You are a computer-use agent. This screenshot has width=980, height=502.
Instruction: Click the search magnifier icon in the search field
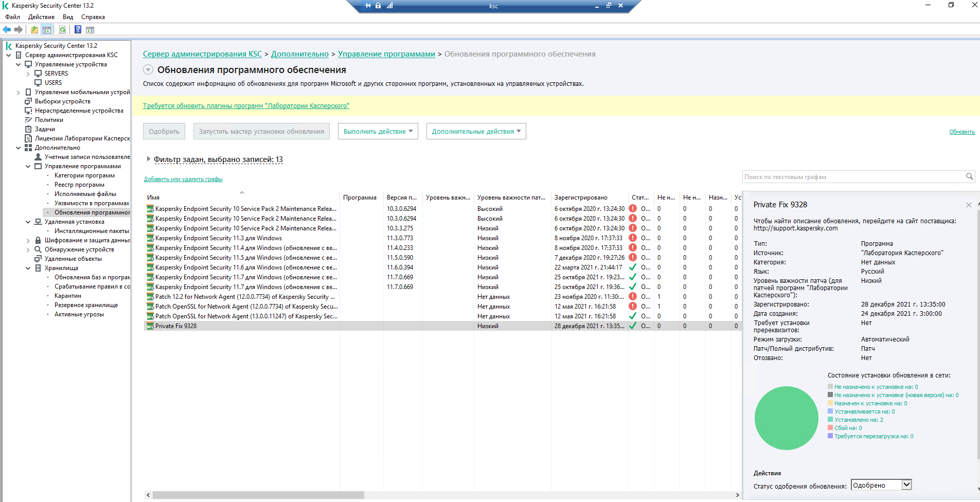click(x=969, y=176)
